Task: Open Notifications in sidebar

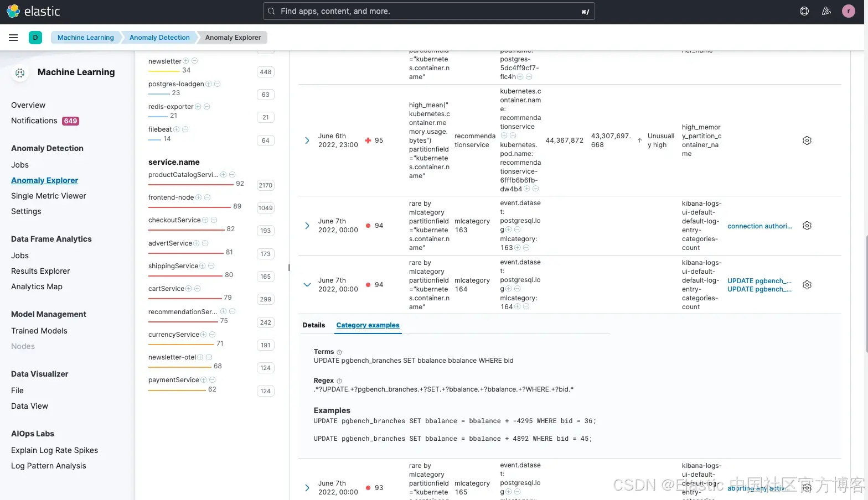Action: pyautogui.click(x=34, y=121)
